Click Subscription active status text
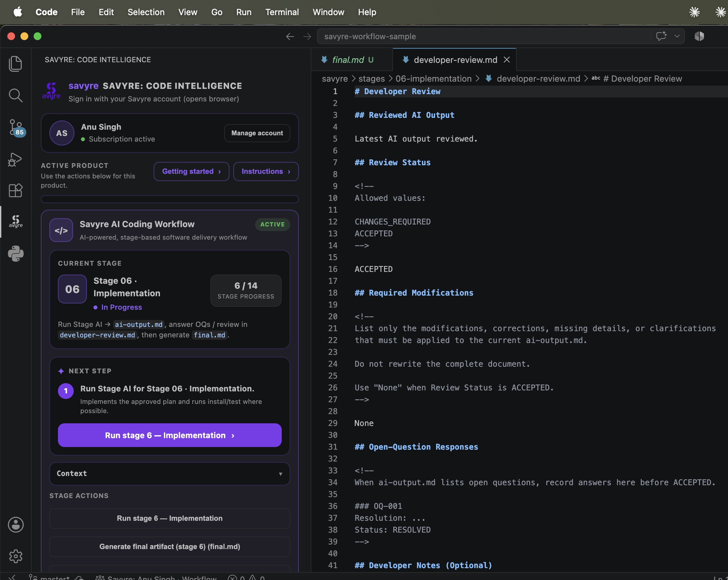The width and height of the screenshot is (728, 580). [121, 139]
